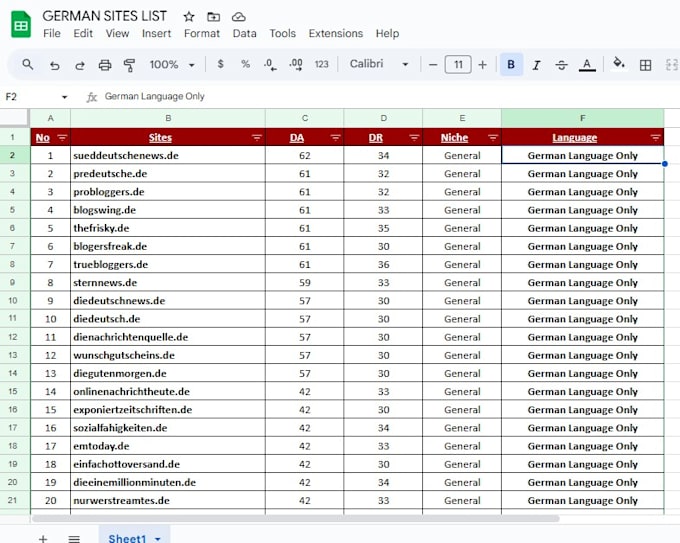
Task: Select cell probloggers.de
Action: 168,192
